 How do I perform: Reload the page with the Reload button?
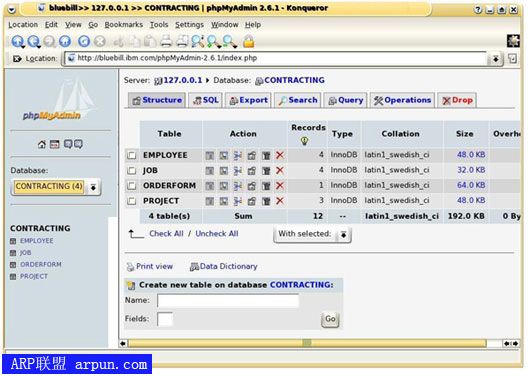coord(84,41)
